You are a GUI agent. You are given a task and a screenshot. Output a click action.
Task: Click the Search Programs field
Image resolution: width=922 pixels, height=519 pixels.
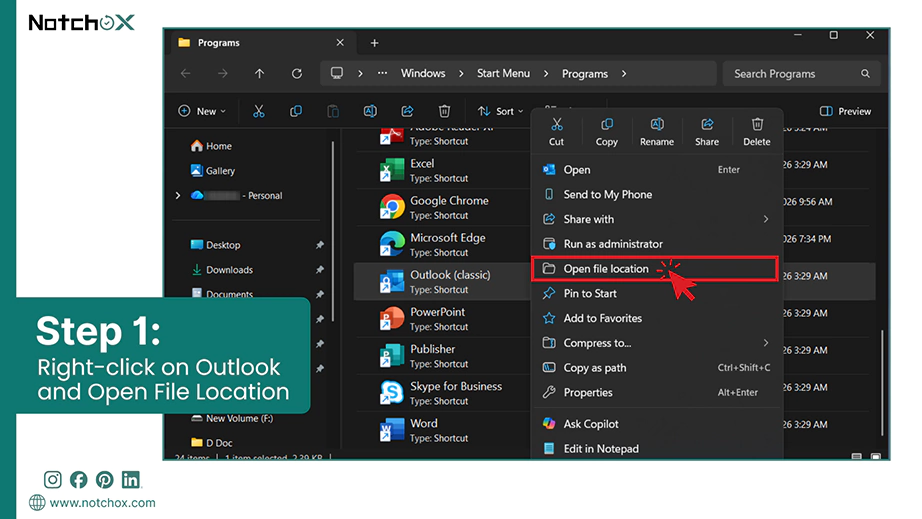tap(801, 73)
